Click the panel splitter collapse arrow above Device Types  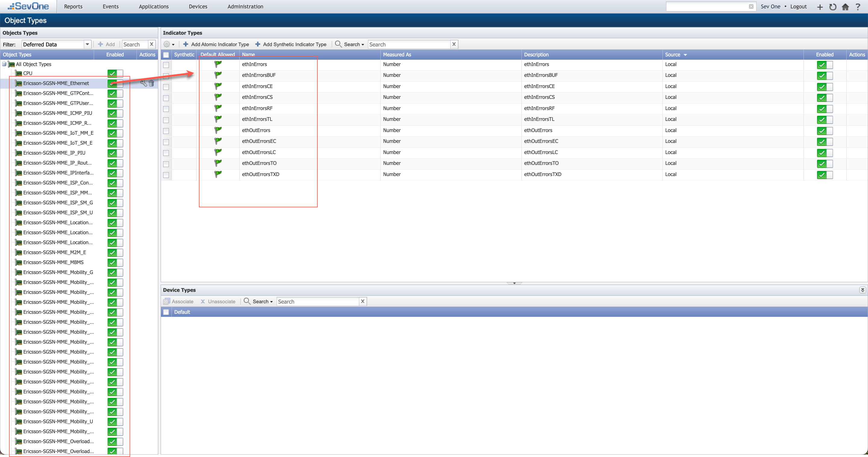click(514, 283)
